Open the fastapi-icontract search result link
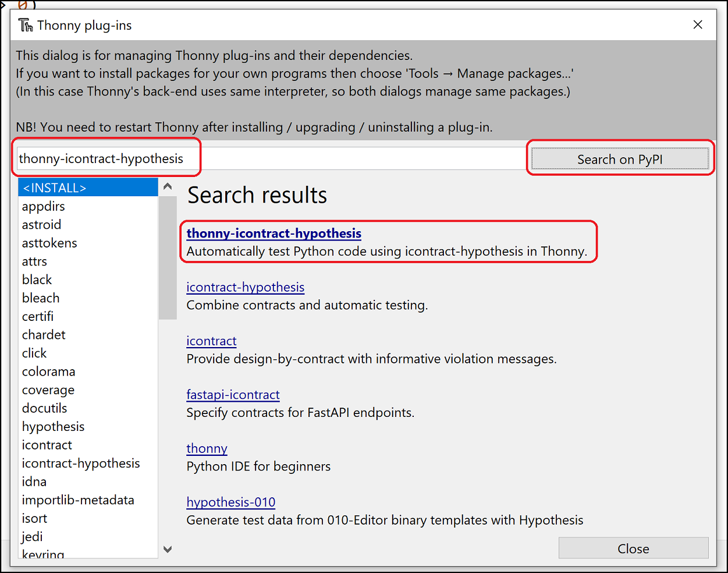This screenshot has width=728, height=573. [x=233, y=395]
